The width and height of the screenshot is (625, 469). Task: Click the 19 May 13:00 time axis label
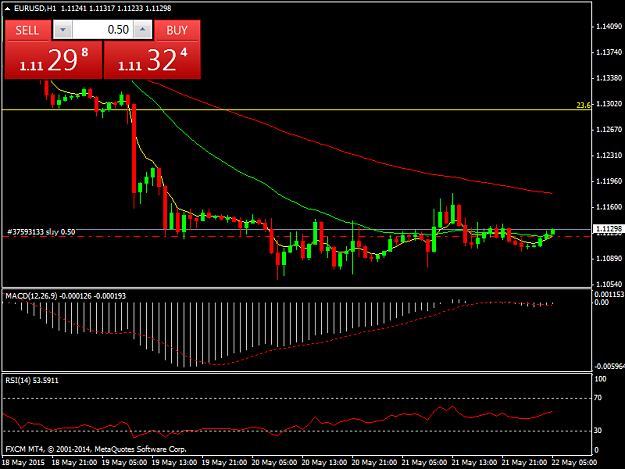174,463
